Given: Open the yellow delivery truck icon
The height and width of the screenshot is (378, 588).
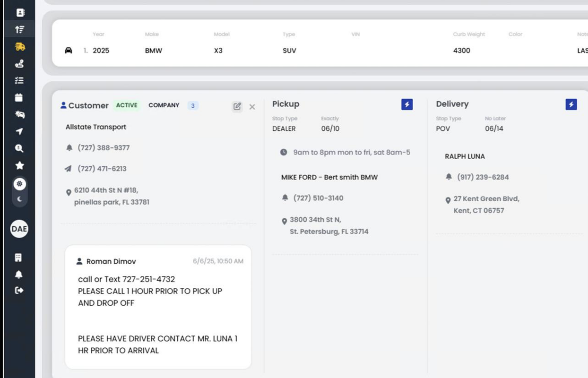Looking at the screenshot, I should (19, 46).
